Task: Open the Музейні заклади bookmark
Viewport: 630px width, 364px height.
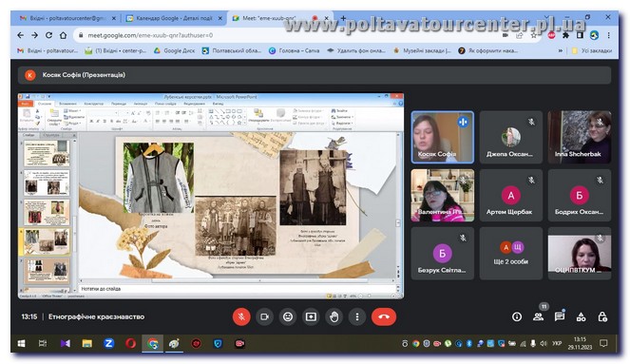Action: 422,50
